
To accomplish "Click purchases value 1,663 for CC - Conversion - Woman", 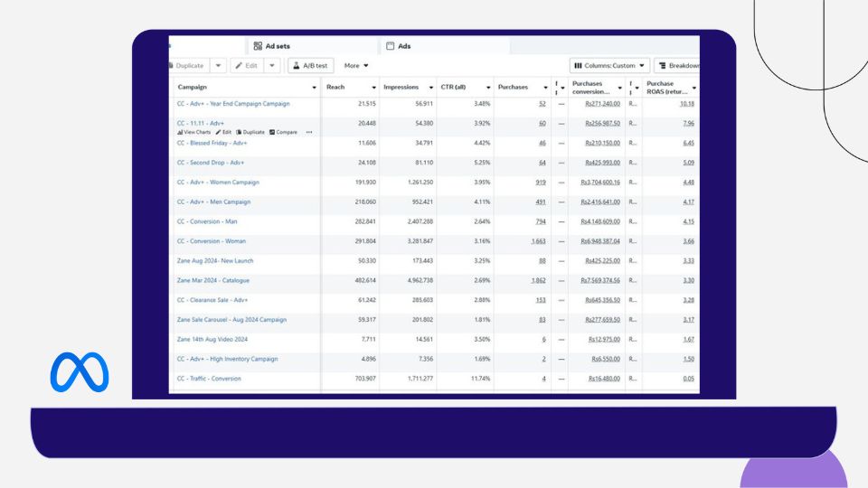I will (x=538, y=241).
